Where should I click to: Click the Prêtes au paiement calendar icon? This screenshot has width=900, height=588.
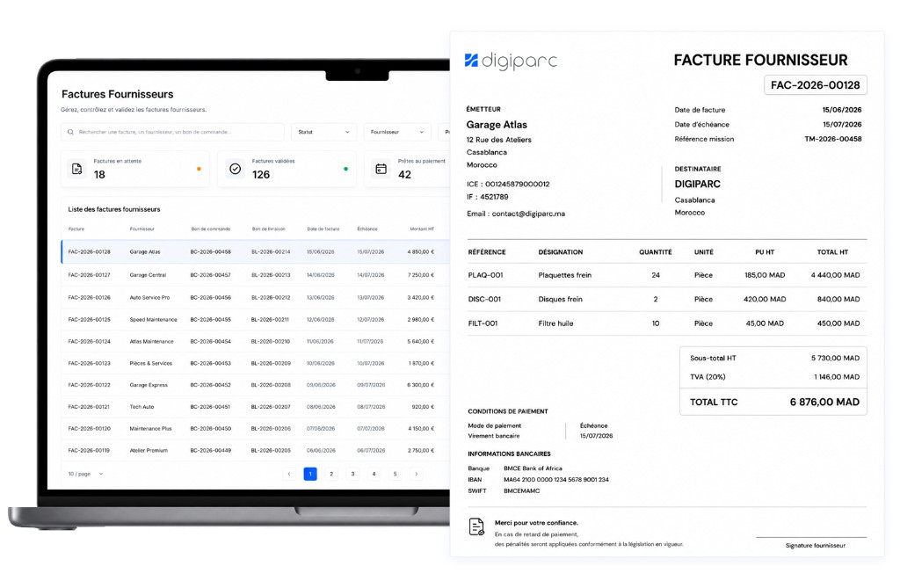pos(381,169)
